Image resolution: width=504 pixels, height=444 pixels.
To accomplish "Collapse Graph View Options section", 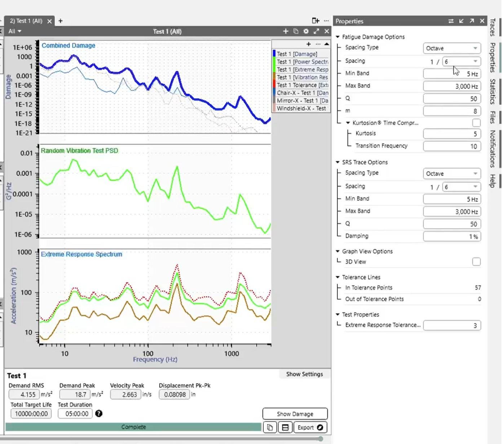I will 338,251.
